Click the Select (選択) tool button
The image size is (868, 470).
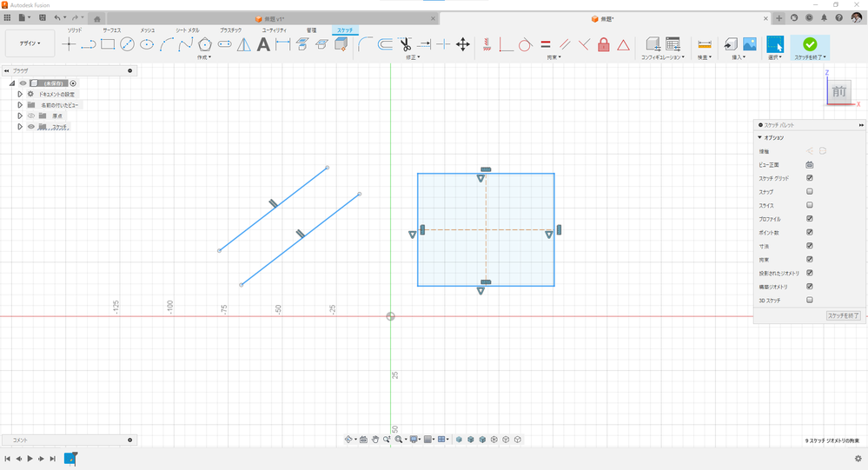point(775,44)
